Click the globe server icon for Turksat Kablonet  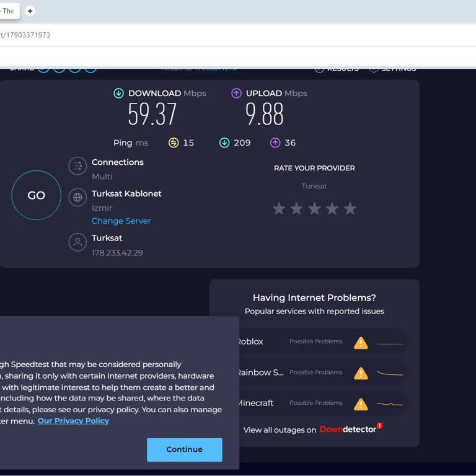[x=77, y=197]
